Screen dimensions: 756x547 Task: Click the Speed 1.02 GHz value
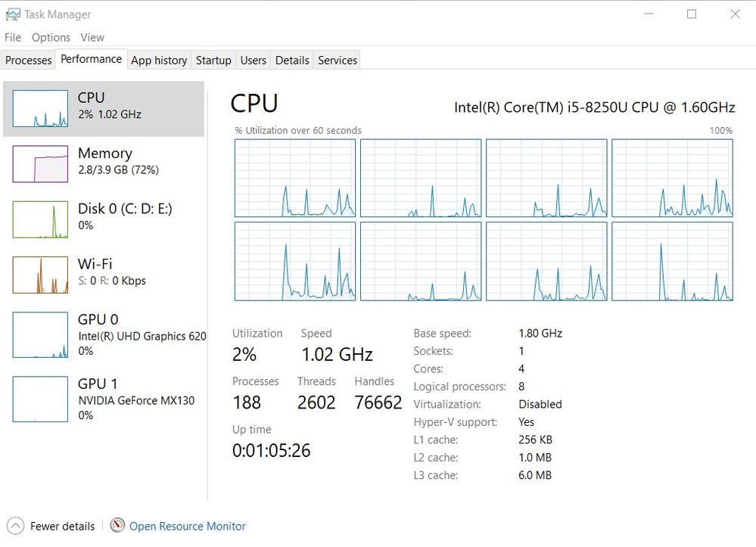(x=337, y=354)
